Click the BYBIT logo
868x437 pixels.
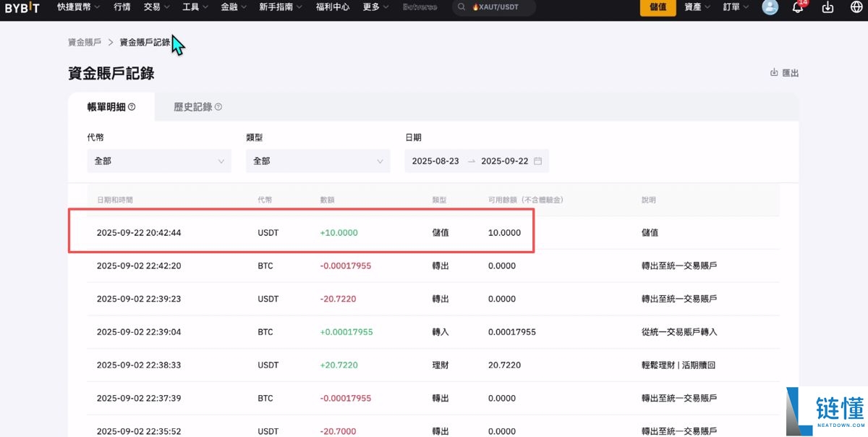click(22, 8)
